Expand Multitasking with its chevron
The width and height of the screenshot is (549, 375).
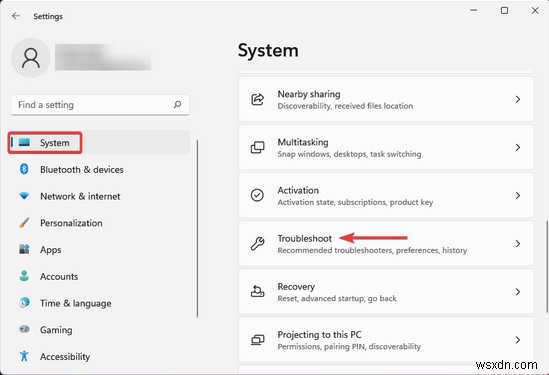pyautogui.click(x=517, y=147)
